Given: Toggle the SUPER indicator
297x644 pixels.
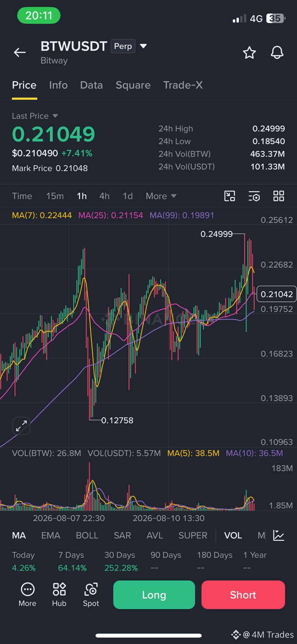Looking at the screenshot, I should [193, 536].
